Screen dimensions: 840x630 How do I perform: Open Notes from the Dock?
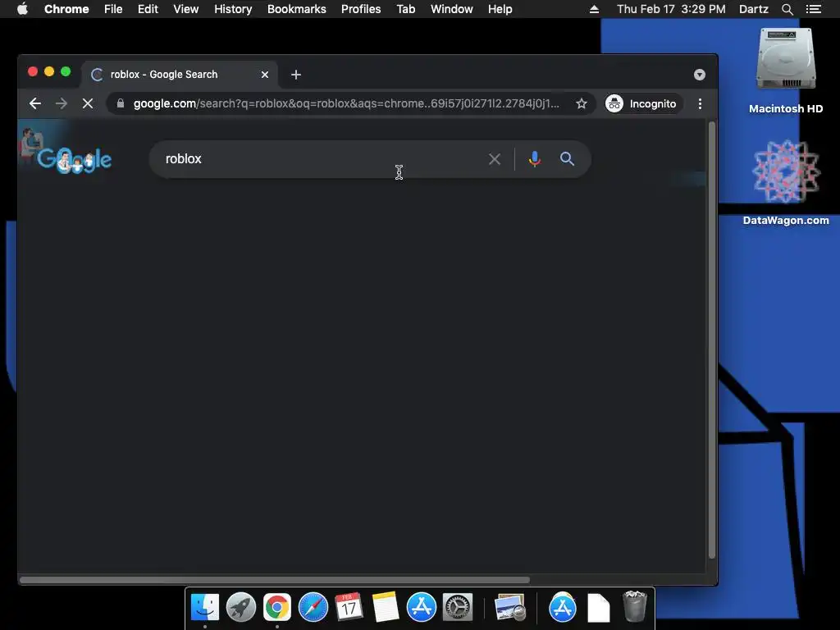386,608
